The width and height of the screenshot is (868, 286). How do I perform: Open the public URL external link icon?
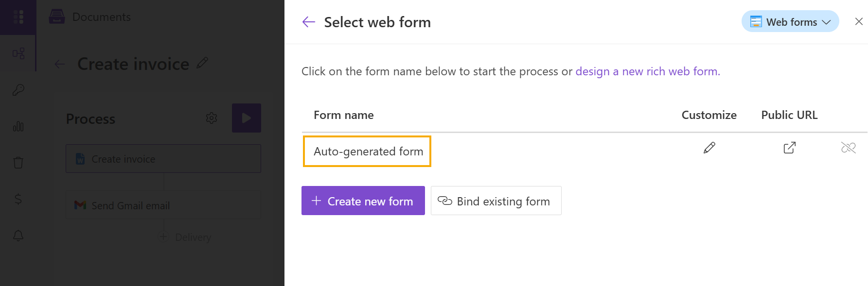coord(789,147)
